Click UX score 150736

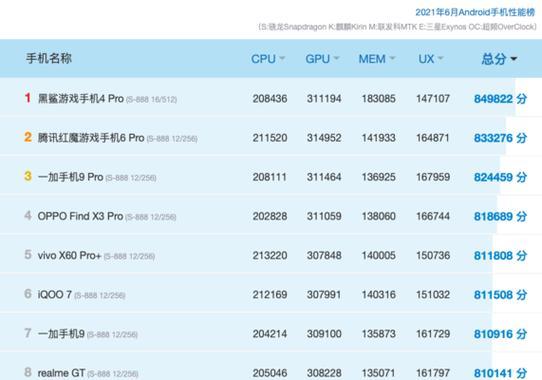click(433, 256)
